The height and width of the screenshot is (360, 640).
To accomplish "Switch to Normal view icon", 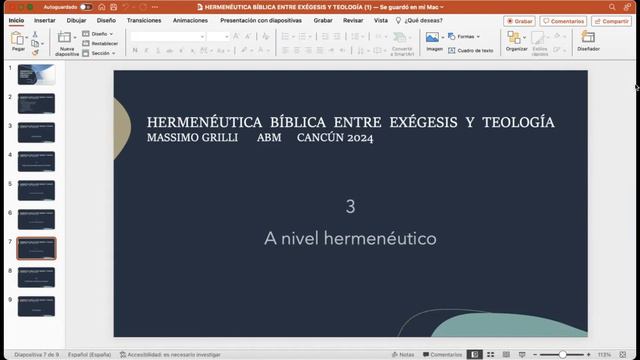I will pyautogui.click(x=474, y=355).
